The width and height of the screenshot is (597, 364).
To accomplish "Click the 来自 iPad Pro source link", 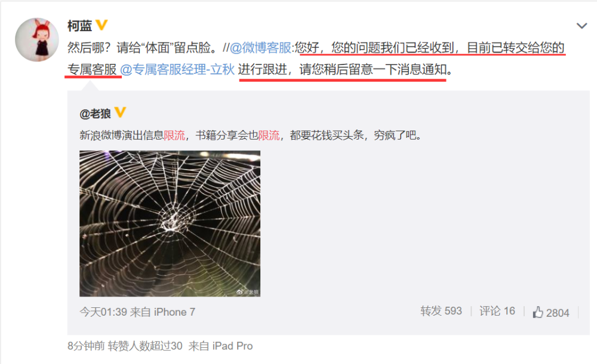I will pyautogui.click(x=220, y=346).
